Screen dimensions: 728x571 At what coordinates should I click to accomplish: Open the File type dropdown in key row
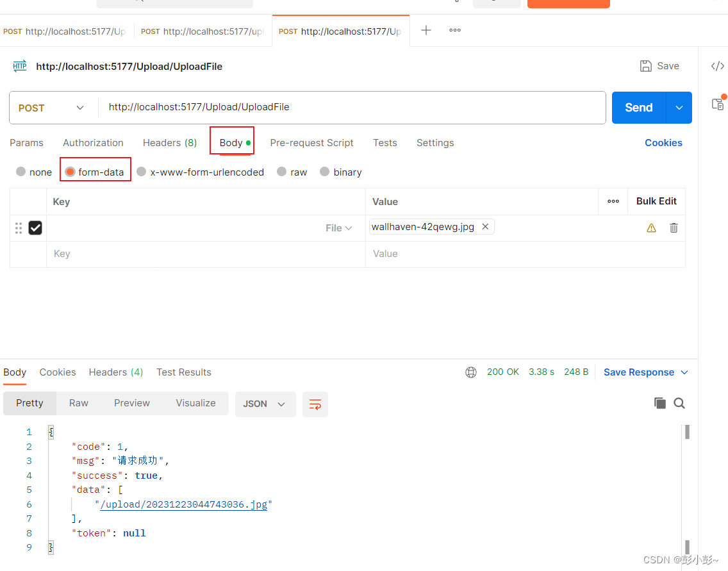(x=338, y=228)
